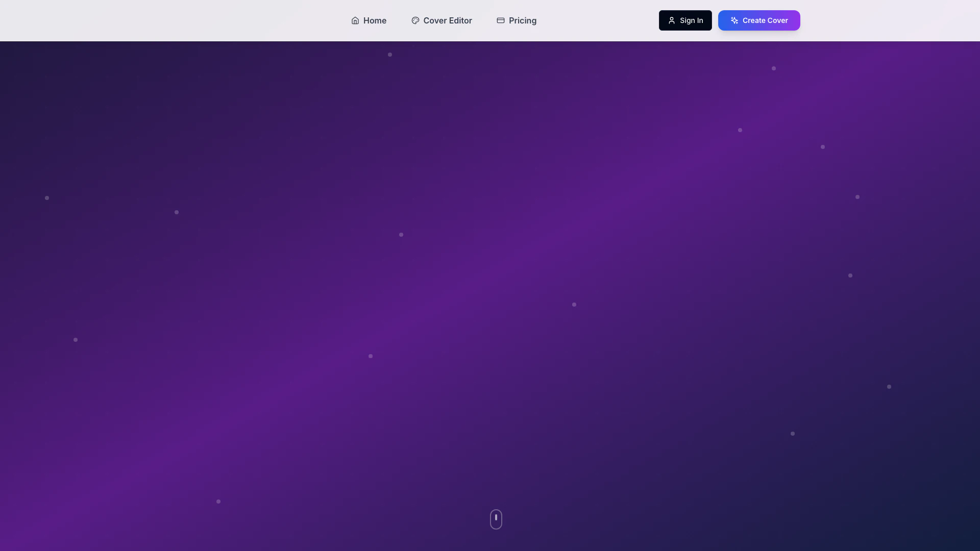The width and height of the screenshot is (980, 551).
Task: Open the Pricing nav item
Action: coord(516,20)
